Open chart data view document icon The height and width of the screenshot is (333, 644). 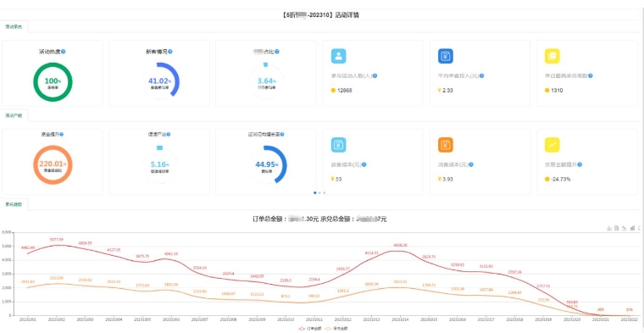(x=617, y=228)
